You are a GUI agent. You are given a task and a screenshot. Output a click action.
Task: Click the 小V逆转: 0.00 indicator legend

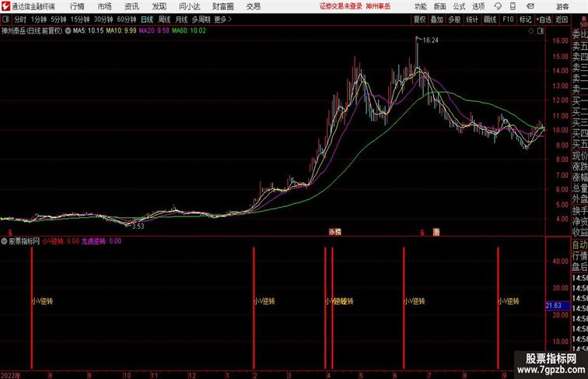click(61, 241)
